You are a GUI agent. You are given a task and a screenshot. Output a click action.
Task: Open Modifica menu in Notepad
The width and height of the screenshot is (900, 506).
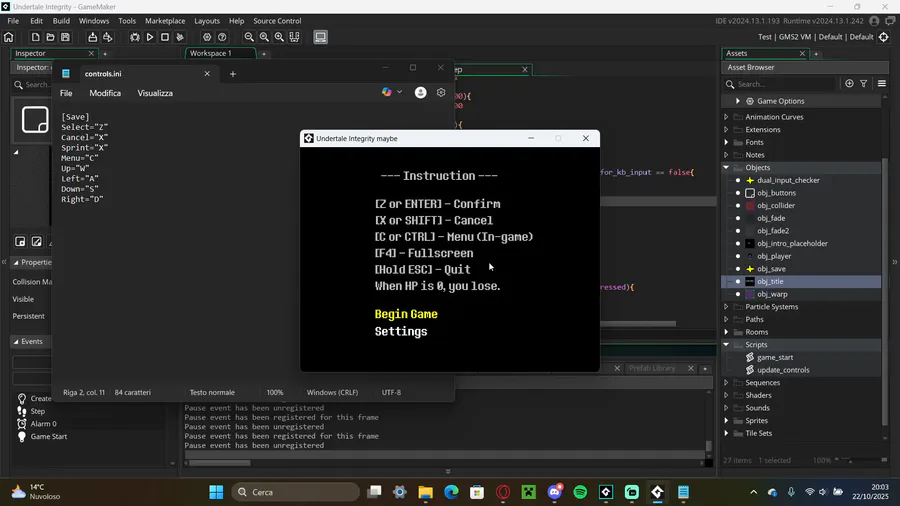click(105, 93)
